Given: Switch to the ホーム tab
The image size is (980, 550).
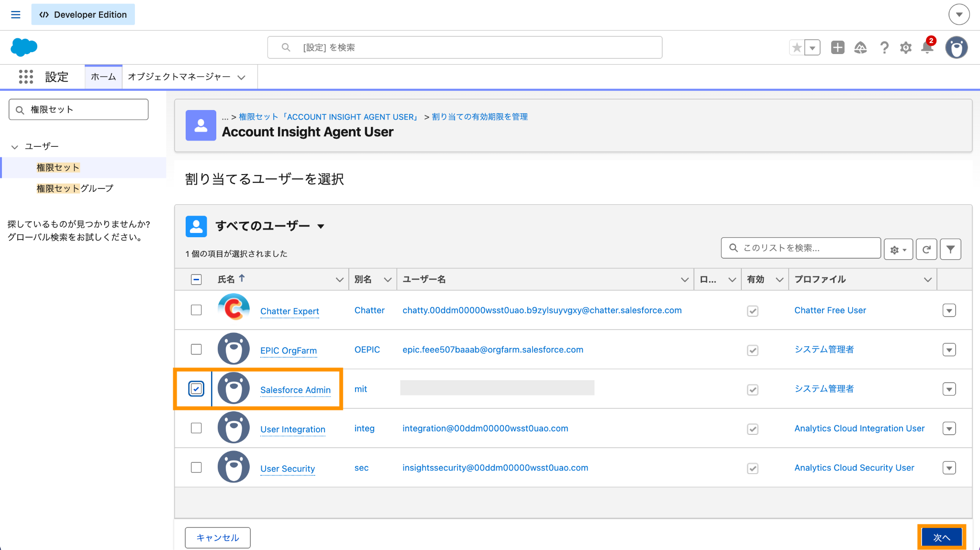Looking at the screenshot, I should point(103,77).
